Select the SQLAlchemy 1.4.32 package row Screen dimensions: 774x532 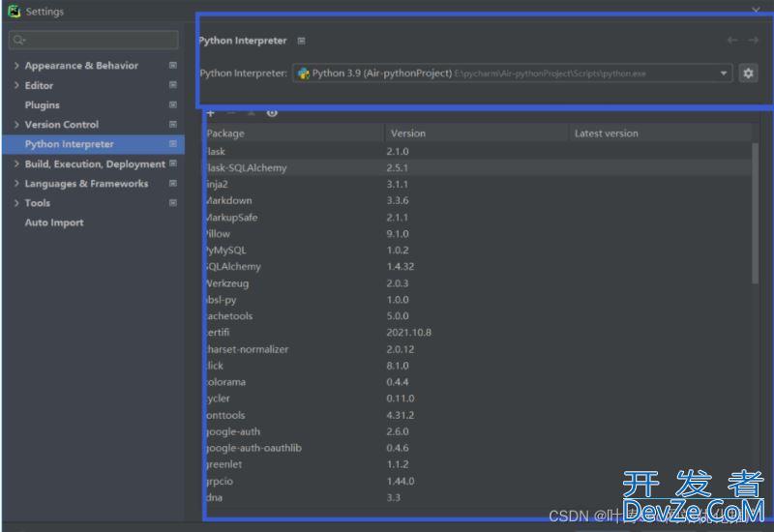478,267
